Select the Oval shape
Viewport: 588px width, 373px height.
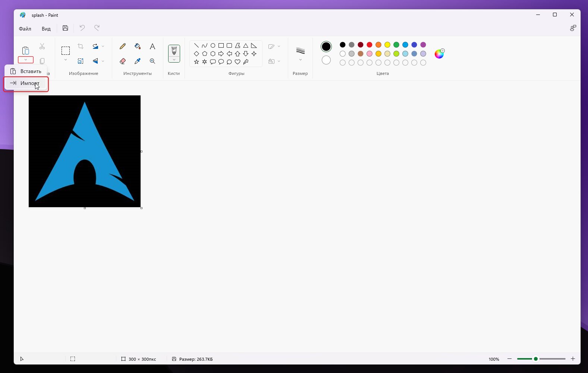(213, 45)
